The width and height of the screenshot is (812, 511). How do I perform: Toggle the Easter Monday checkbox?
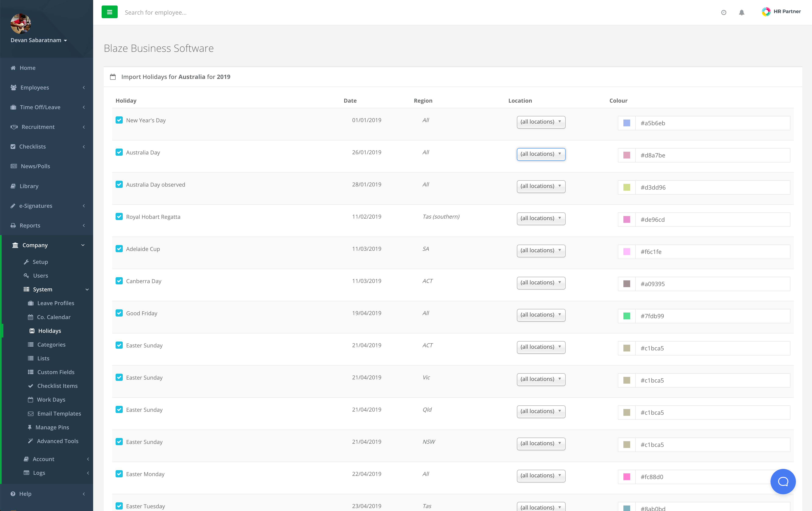[x=119, y=474]
